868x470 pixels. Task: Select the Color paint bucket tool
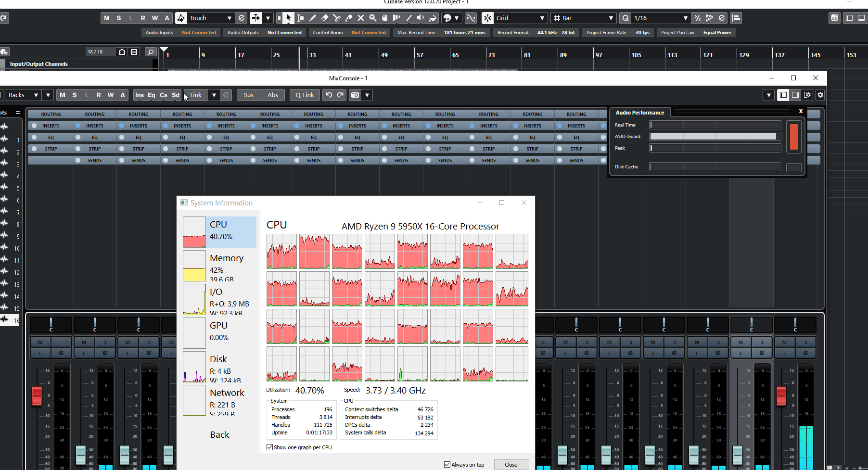(x=433, y=18)
